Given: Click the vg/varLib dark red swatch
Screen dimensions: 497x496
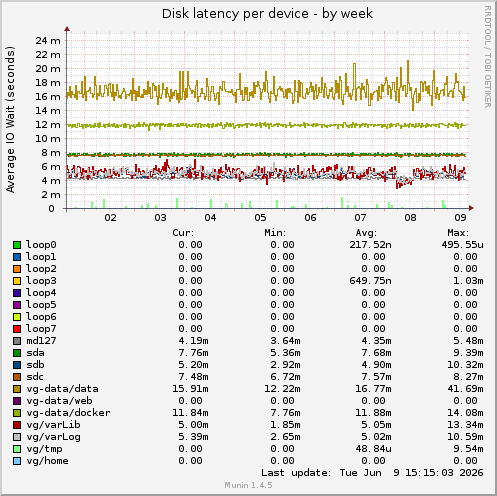Looking at the screenshot, I should [17, 425].
